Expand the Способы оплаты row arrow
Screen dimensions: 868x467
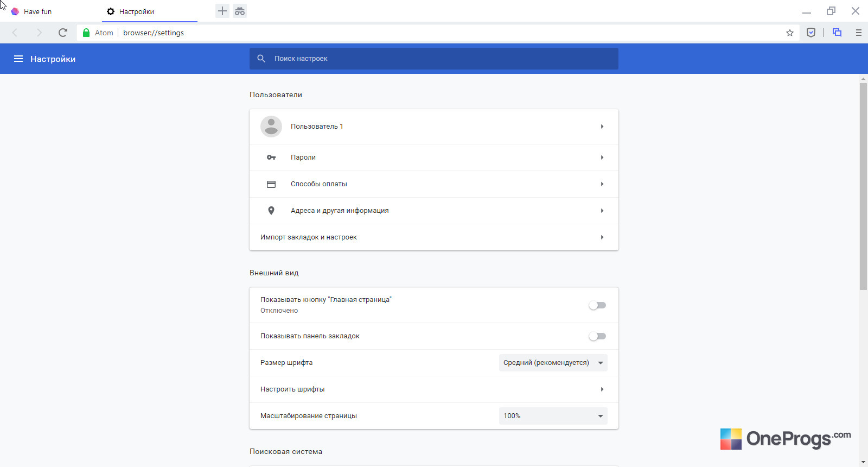click(602, 184)
